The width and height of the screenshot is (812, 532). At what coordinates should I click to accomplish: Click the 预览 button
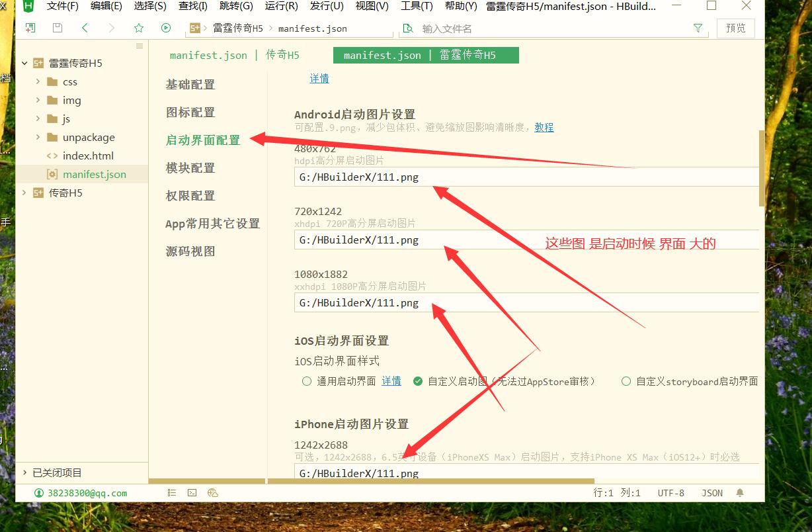coord(735,28)
